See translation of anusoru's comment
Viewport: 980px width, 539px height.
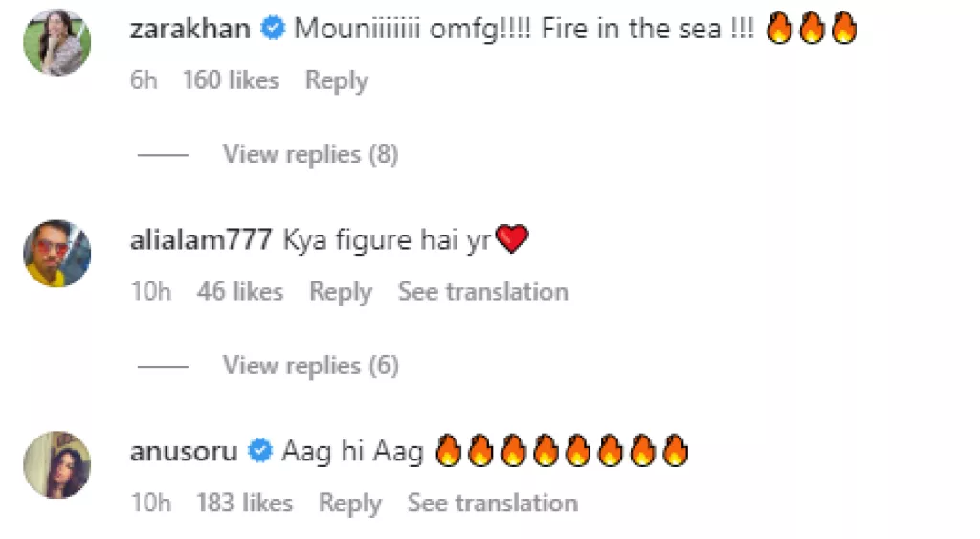pyautogui.click(x=492, y=503)
